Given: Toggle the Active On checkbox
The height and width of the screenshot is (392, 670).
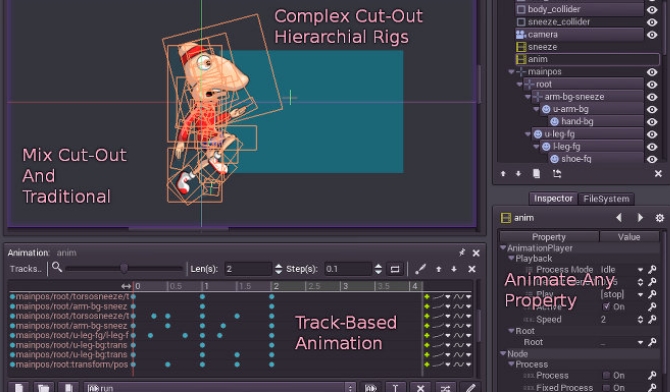Looking at the screenshot, I should (x=606, y=307).
